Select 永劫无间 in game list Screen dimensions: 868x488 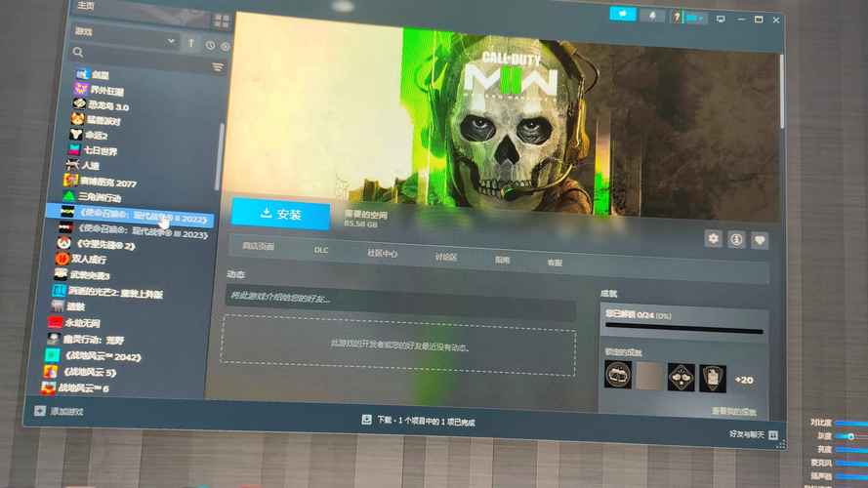pyautogui.click(x=82, y=322)
